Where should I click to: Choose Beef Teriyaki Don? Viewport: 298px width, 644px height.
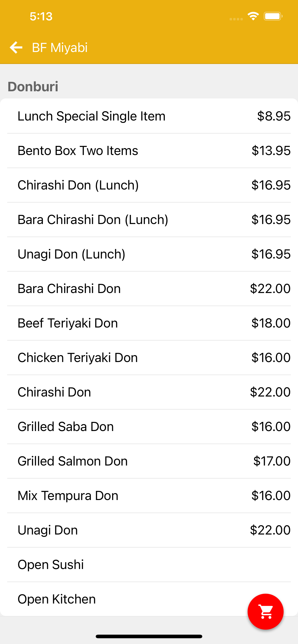(x=68, y=323)
